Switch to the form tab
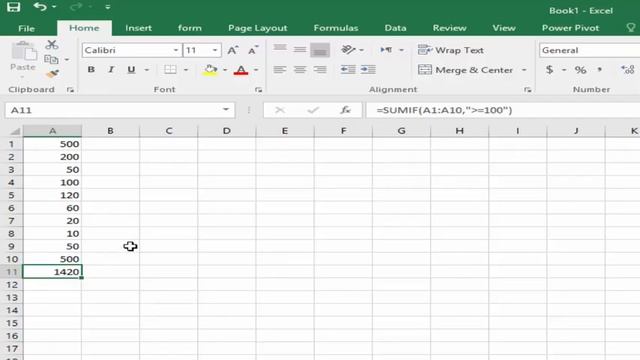The height and width of the screenshot is (360, 640). coord(190,28)
